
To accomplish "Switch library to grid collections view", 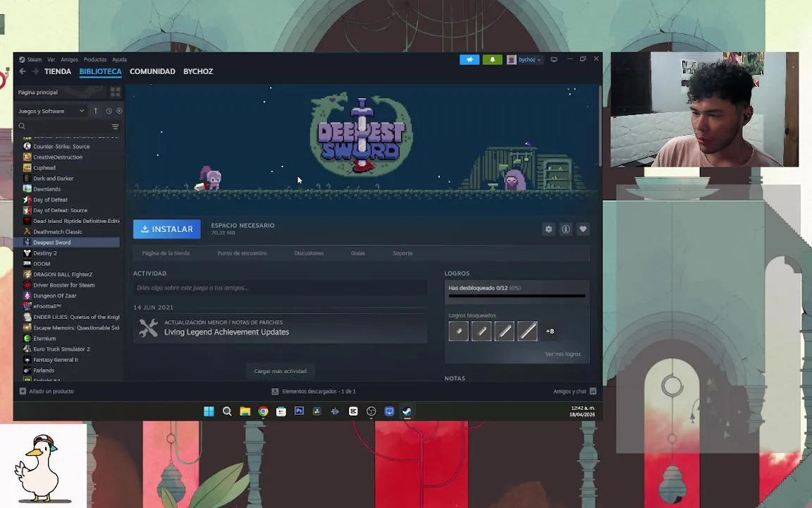I will (x=115, y=92).
